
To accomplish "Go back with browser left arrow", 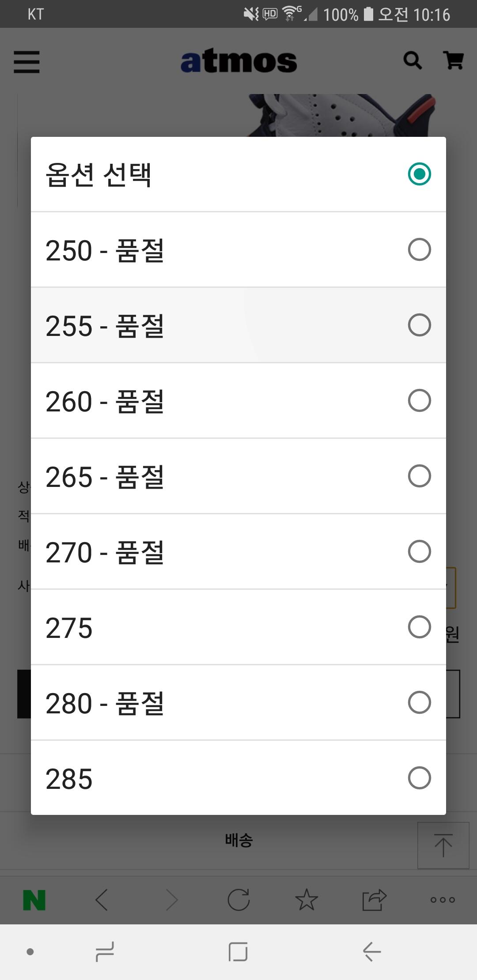I will [102, 900].
